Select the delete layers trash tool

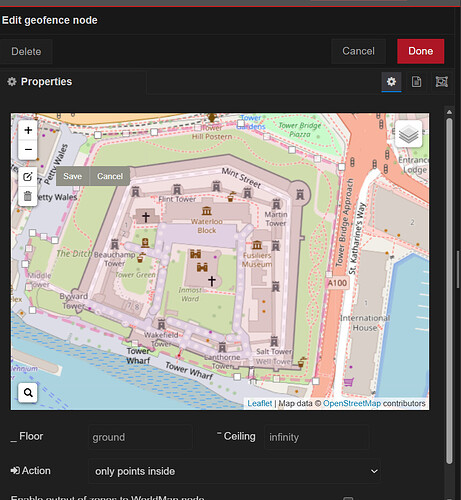(x=28, y=196)
